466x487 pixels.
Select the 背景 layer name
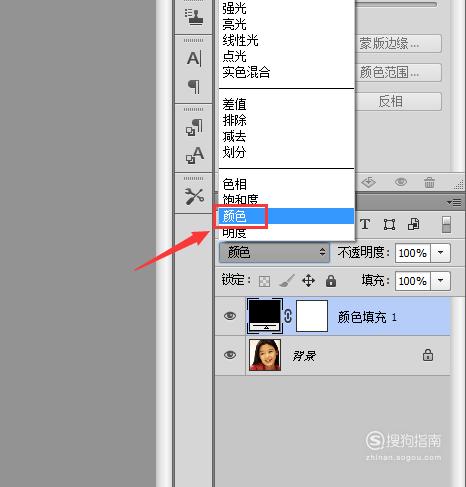coord(304,356)
